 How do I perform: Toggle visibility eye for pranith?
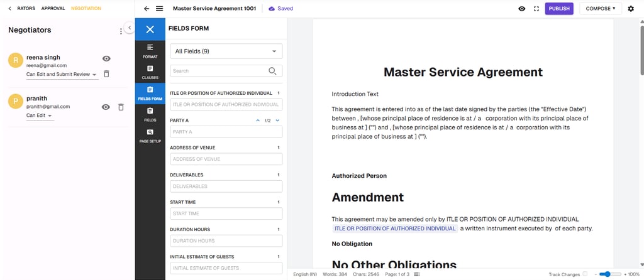click(x=106, y=107)
